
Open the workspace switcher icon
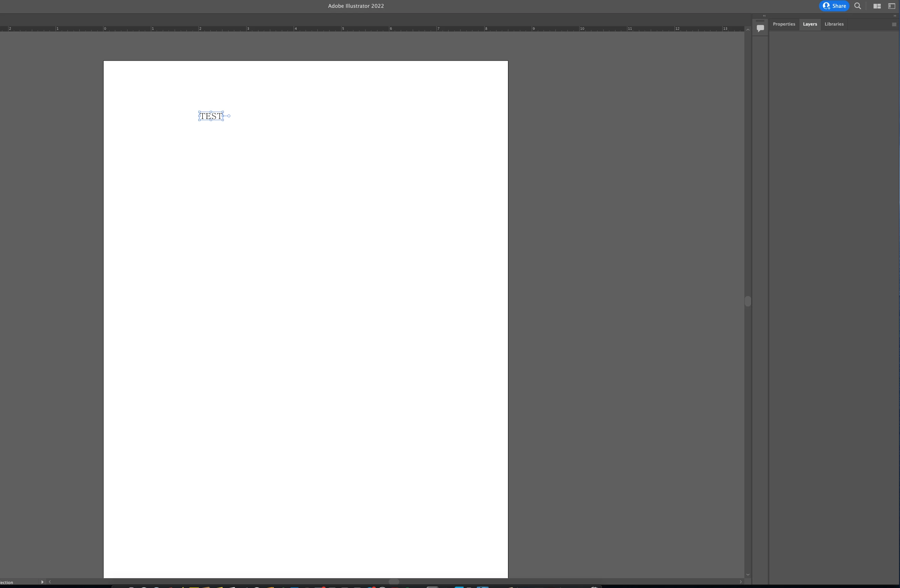pos(891,6)
